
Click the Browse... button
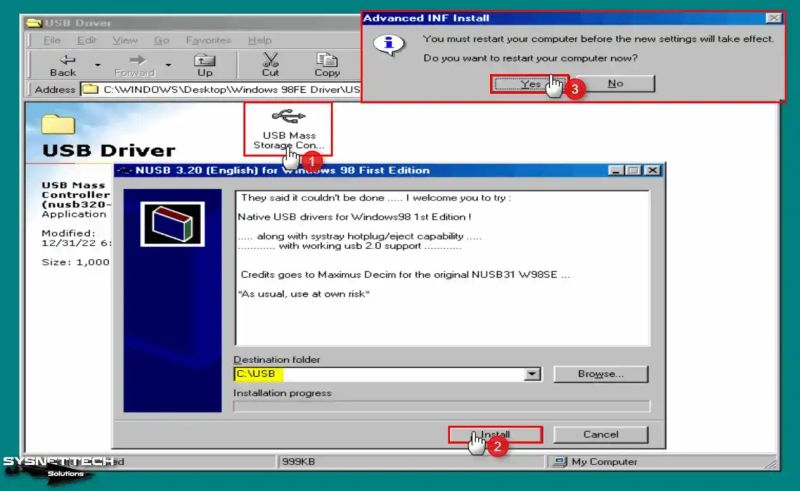(601, 374)
